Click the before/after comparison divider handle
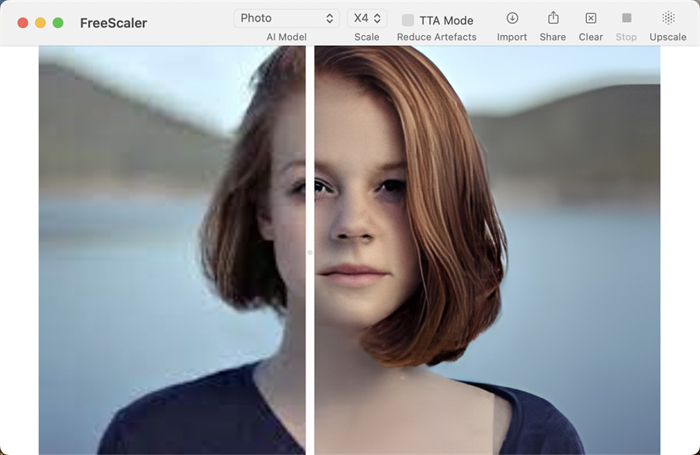This screenshot has width=700, height=455. click(x=310, y=252)
